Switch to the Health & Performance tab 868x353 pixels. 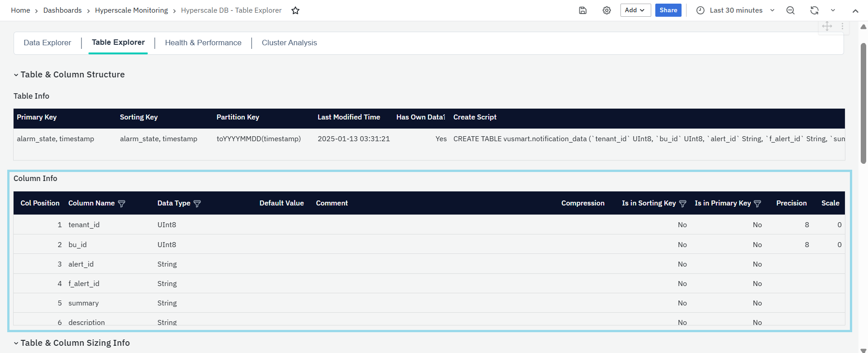(x=203, y=43)
